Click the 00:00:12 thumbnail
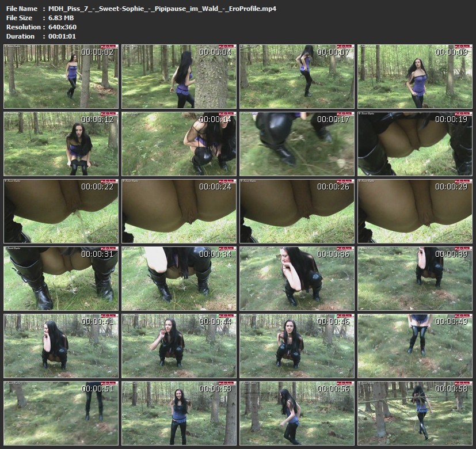Screen dimensions: 476x449 61,143
